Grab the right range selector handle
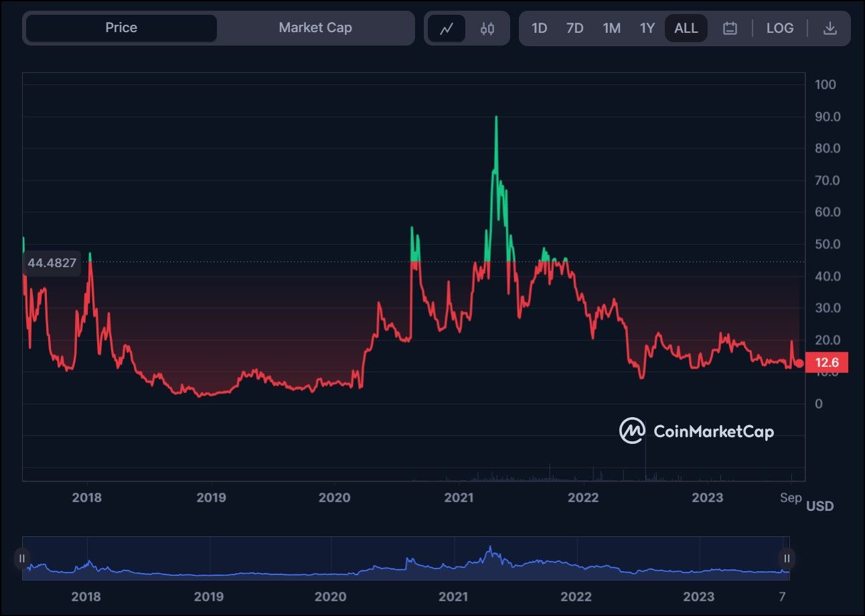This screenshot has width=865, height=616. (x=787, y=558)
